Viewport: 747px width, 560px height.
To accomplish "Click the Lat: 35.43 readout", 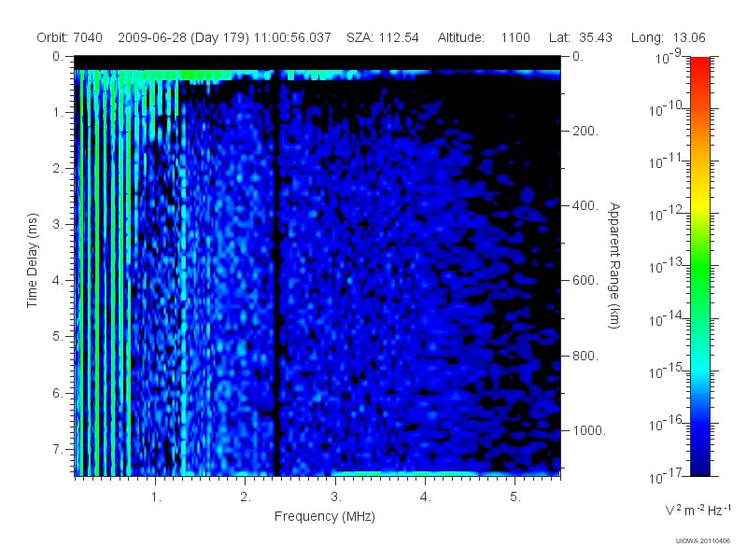I will pos(580,37).
